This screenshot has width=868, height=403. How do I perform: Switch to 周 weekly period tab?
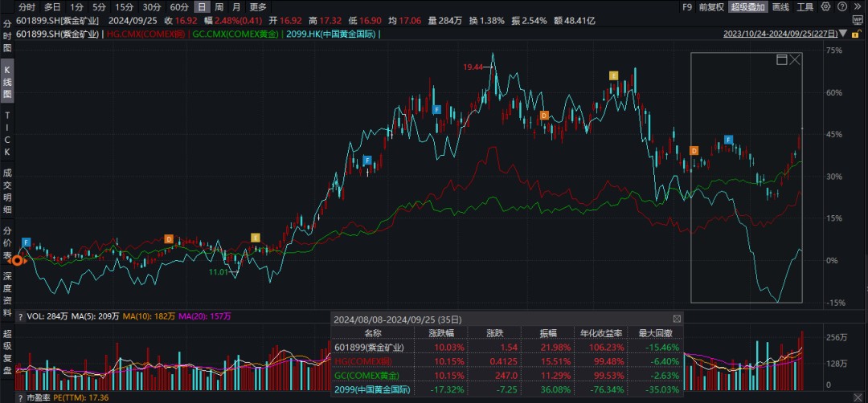pos(219,7)
